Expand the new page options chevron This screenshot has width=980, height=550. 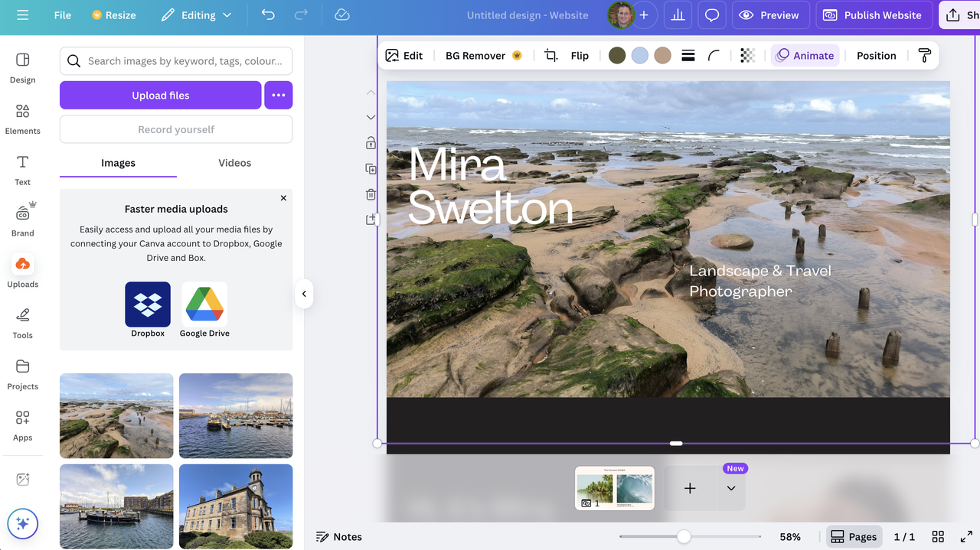coord(731,488)
